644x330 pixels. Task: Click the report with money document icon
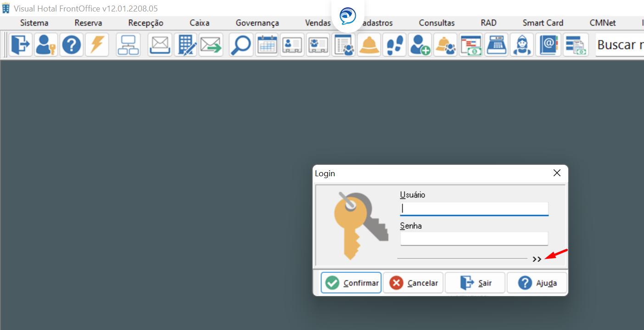(576, 45)
